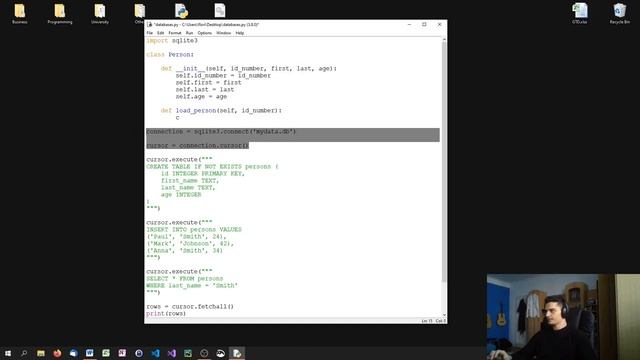
Task: Open the File menu in IDLE
Action: click(x=150, y=33)
